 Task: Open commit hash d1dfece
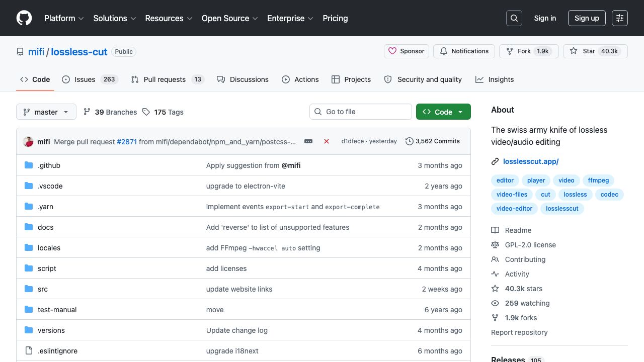[353, 141]
